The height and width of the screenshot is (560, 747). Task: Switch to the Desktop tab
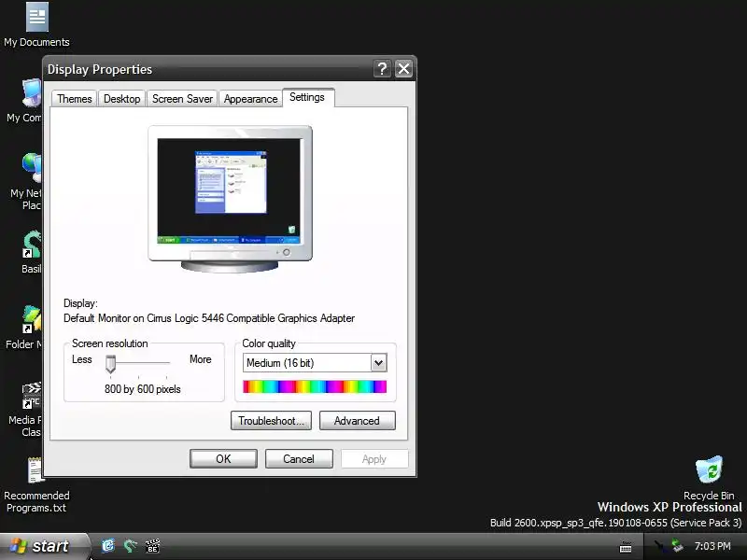coord(122,99)
